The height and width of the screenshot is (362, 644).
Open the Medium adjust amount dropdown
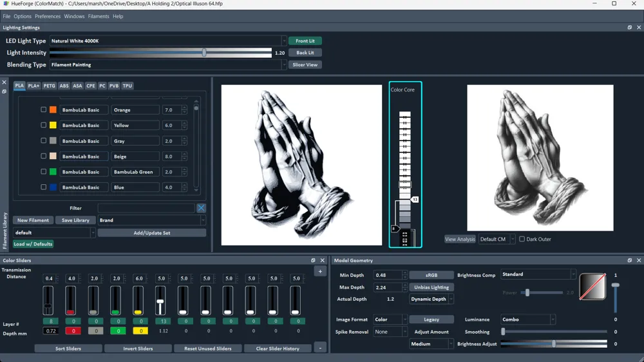(431, 344)
